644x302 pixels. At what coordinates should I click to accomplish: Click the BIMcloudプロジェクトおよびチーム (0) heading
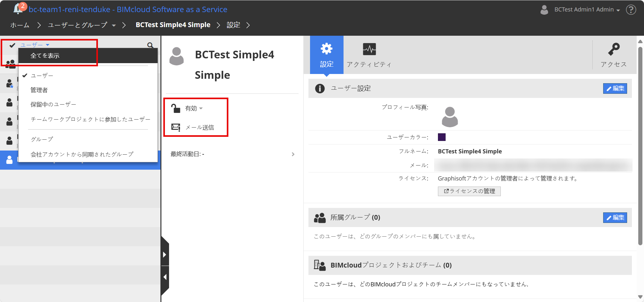pos(391,265)
